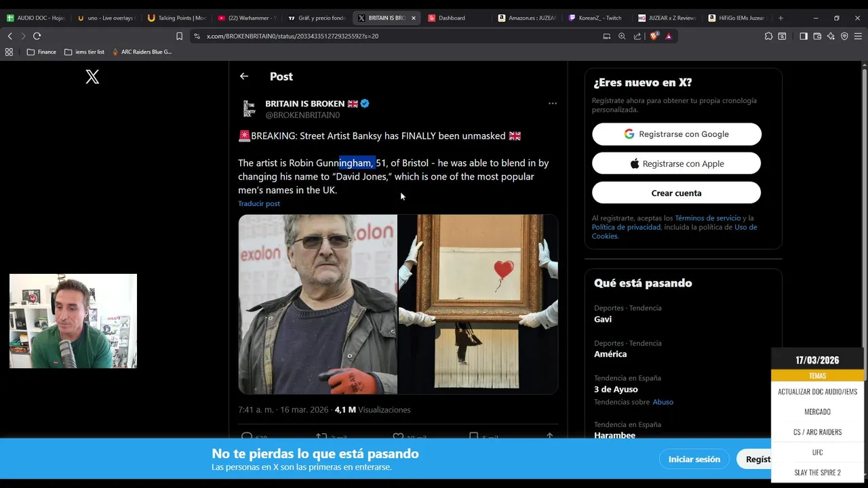Open new tab with plus button
The width and height of the screenshot is (868, 488).
click(781, 18)
